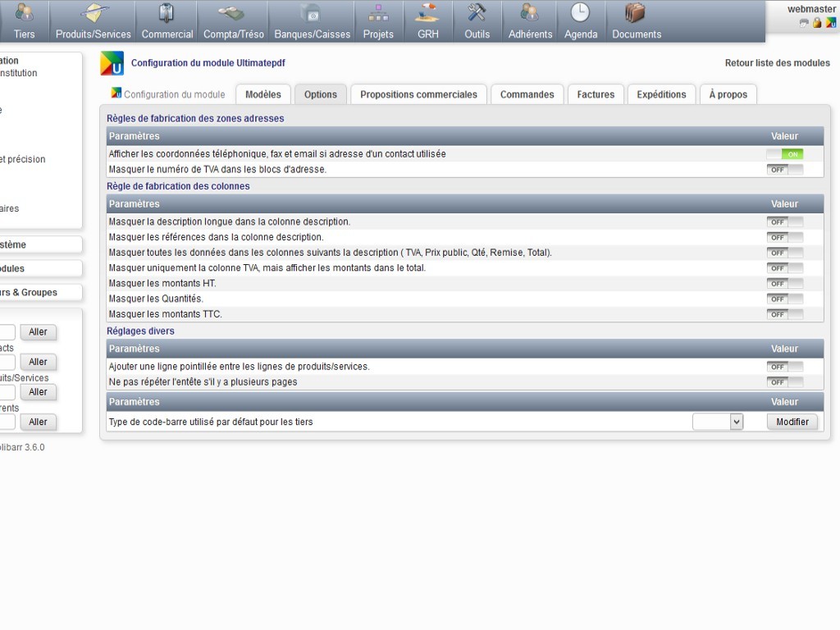Click 'et précision' sidebar link
840x630 pixels.
(x=22, y=160)
